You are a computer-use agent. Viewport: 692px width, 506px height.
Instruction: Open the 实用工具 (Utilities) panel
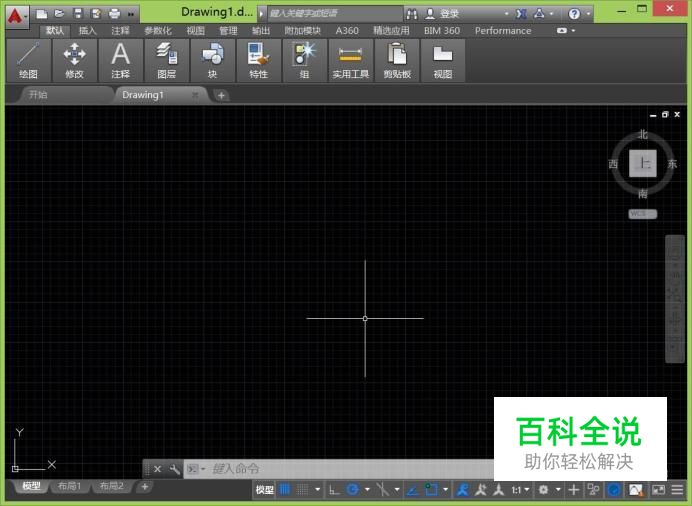[350, 60]
